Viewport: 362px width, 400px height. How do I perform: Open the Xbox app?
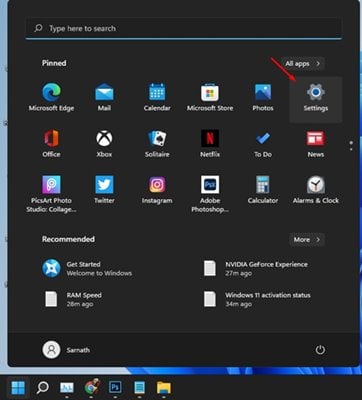point(104,143)
